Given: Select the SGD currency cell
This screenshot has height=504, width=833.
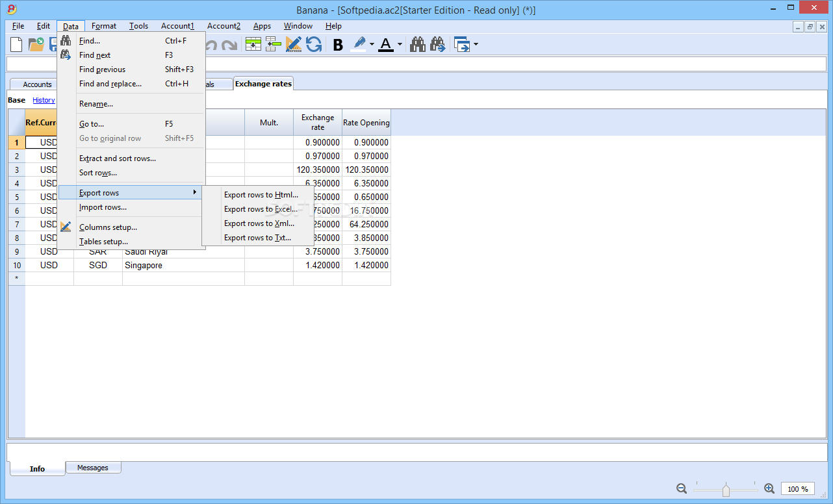Looking at the screenshot, I should coord(98,265).
